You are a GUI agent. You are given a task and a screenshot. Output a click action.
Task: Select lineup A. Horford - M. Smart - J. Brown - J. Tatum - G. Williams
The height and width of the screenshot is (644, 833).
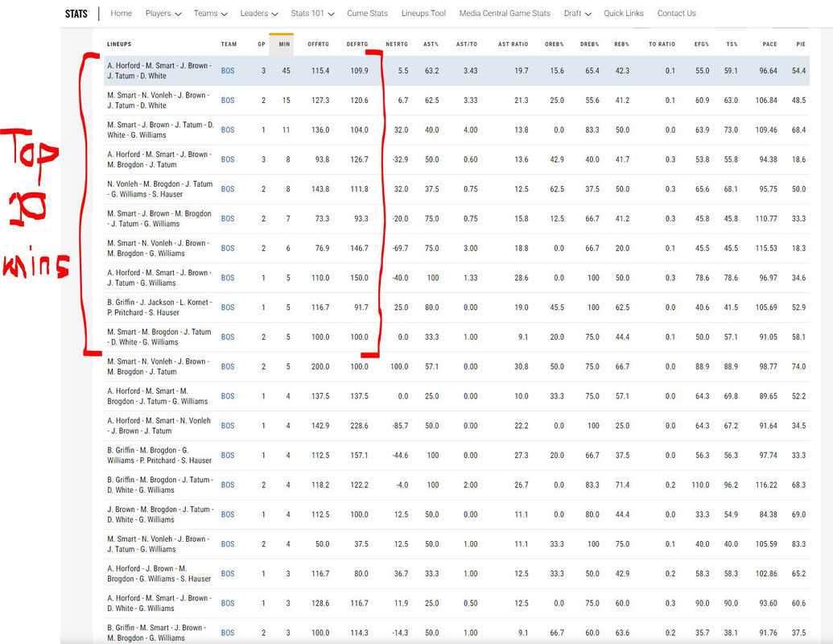pyautogui.click(x=159, y=278)
